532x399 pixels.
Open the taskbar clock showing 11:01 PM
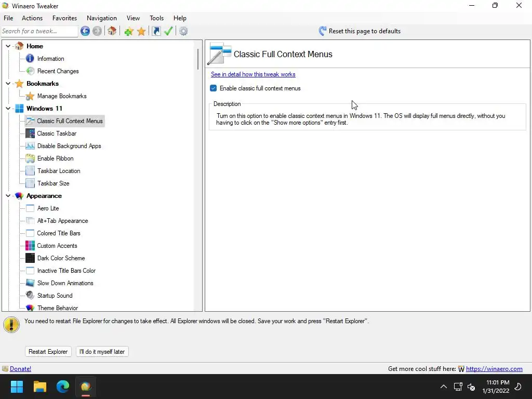[x=496, y=387]
